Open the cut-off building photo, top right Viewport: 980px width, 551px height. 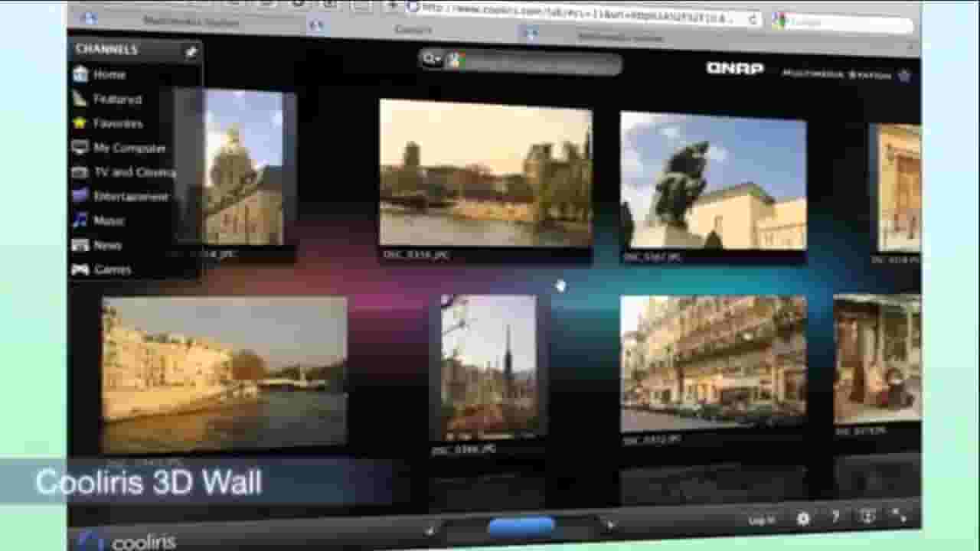coord(898,188)
